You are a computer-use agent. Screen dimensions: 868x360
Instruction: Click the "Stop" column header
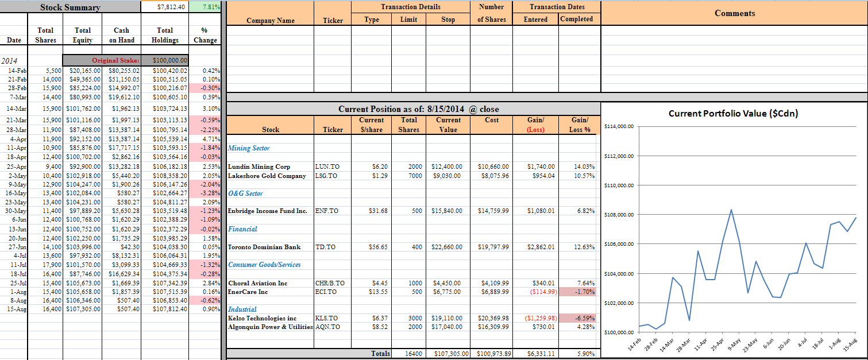(x=448, y=20)
